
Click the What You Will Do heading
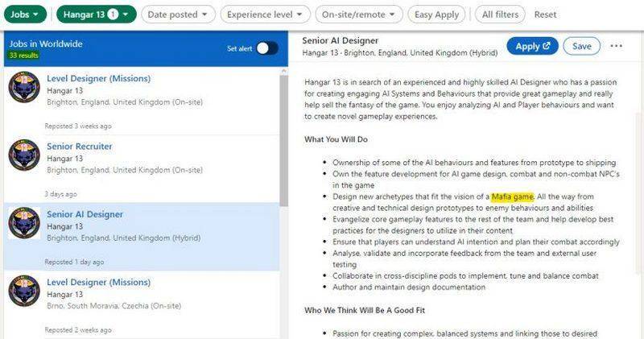tap(336, 139)
